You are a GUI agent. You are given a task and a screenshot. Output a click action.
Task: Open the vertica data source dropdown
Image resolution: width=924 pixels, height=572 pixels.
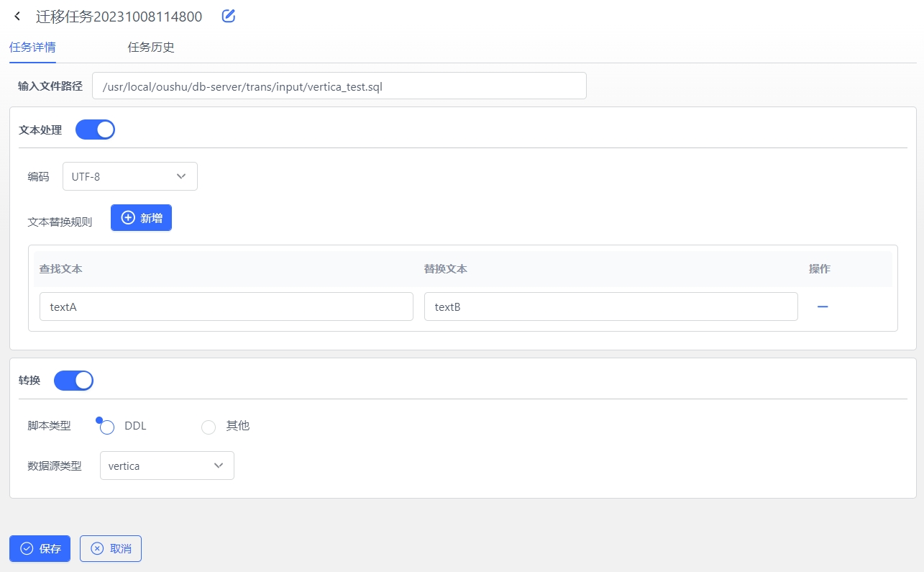[x=167, y=466]
